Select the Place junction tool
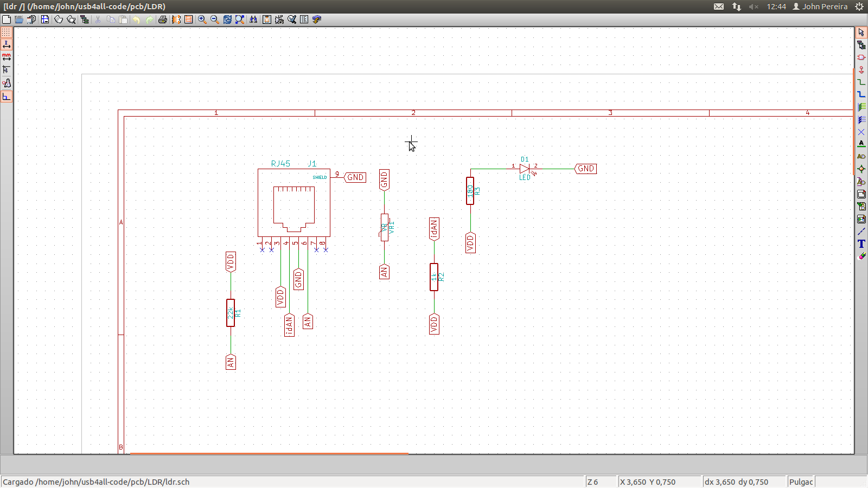The height and width of the screenshot is (488, 868). click(861, 169)
